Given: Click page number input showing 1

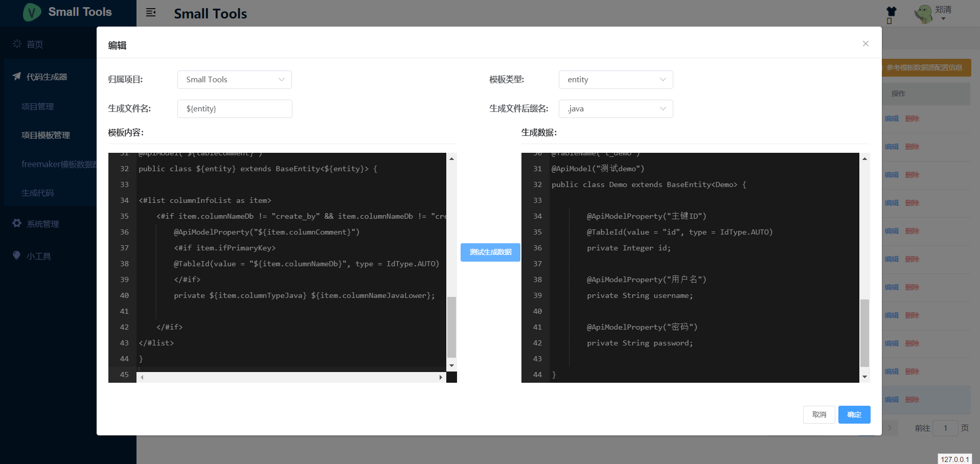Looking at the screenshot, I should pyautogui.click(x=945, y=428).
